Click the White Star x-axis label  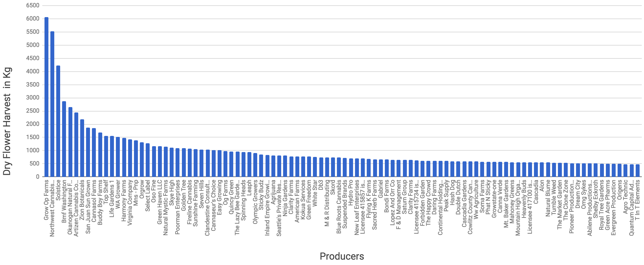[315, 193]
